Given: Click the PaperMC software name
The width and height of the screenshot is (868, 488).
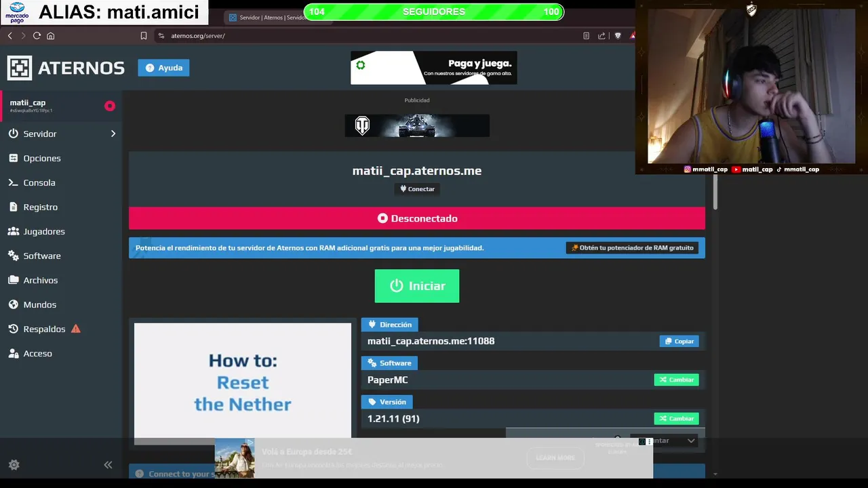Looking at the screenshot, I should tap(388, 380).
